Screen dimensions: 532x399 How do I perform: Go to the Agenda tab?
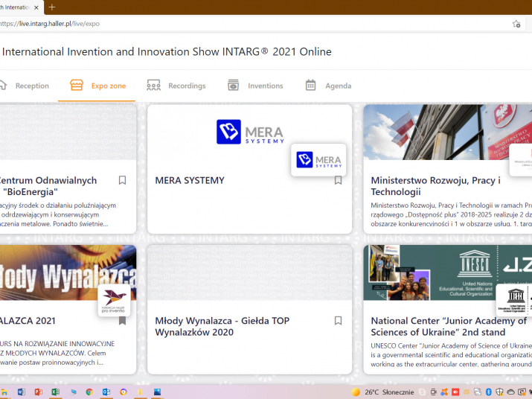[338, 86]
